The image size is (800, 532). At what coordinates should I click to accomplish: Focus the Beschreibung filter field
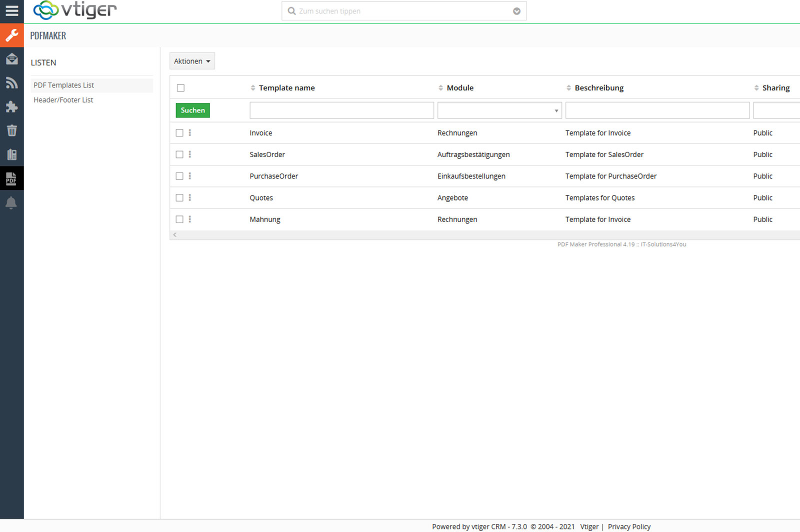(657, 110)
